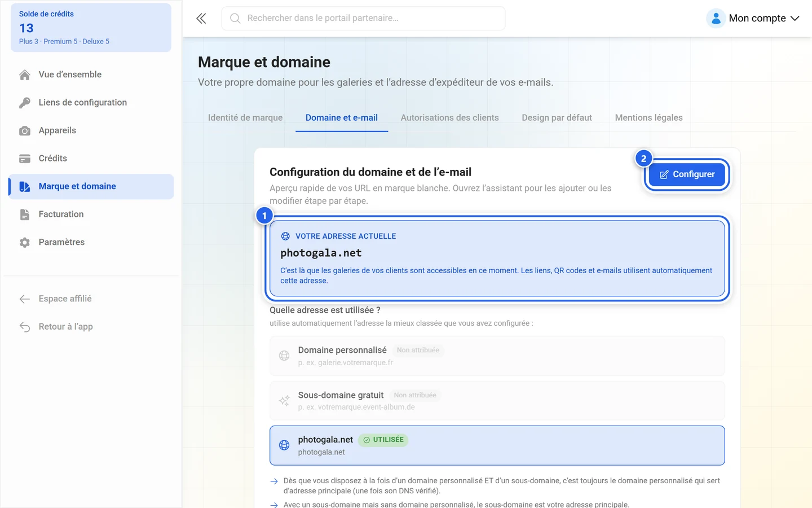Click the globe icon in the photogala.net row
The width and height of the screenshot is (812, 508).
284,445
